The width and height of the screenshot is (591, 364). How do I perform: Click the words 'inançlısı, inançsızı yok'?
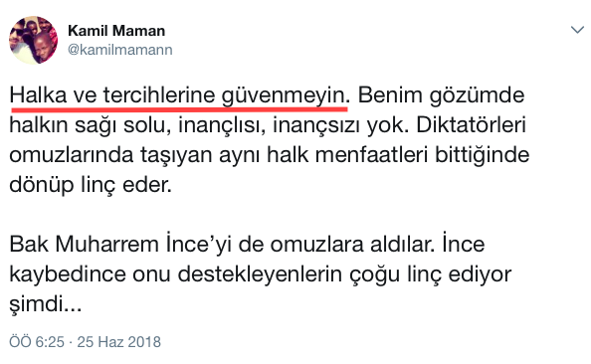[x=294, y=125]
